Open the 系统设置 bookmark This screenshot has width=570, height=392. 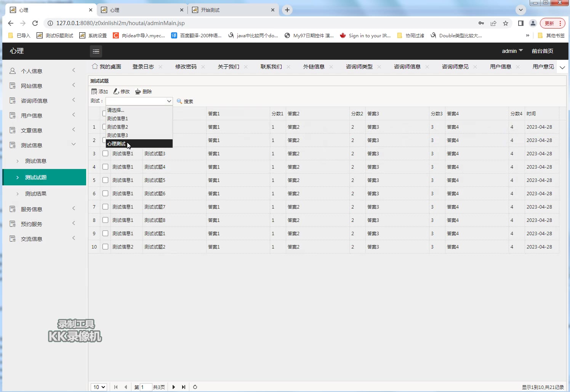tap(93, 35)
